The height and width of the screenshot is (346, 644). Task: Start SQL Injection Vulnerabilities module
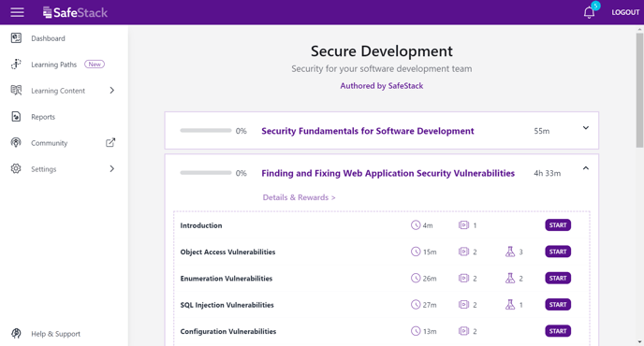click(x=558, y=305)
